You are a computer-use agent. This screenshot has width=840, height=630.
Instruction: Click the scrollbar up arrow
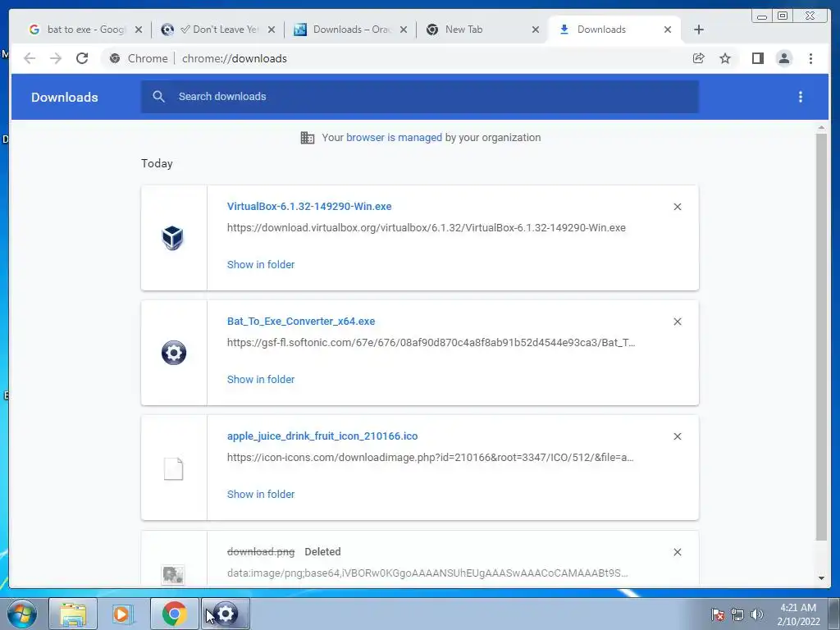(821, 127)
